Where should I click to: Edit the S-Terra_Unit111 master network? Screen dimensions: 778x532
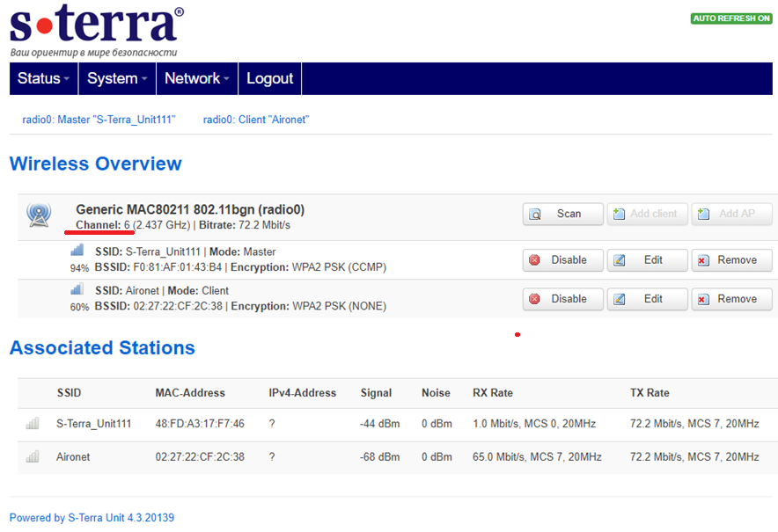click(x=648, y=260)
